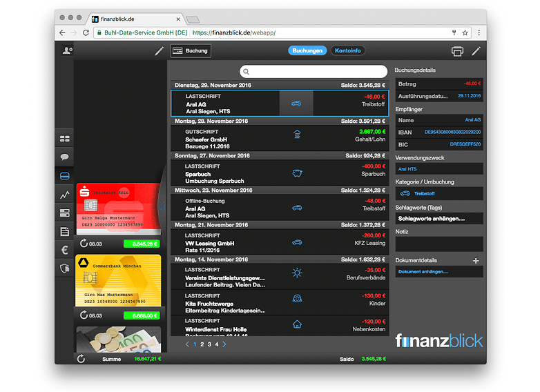The image size is (540, 392).
Task: Refresh the Sparkasse account
Action: tap(84, 244)
